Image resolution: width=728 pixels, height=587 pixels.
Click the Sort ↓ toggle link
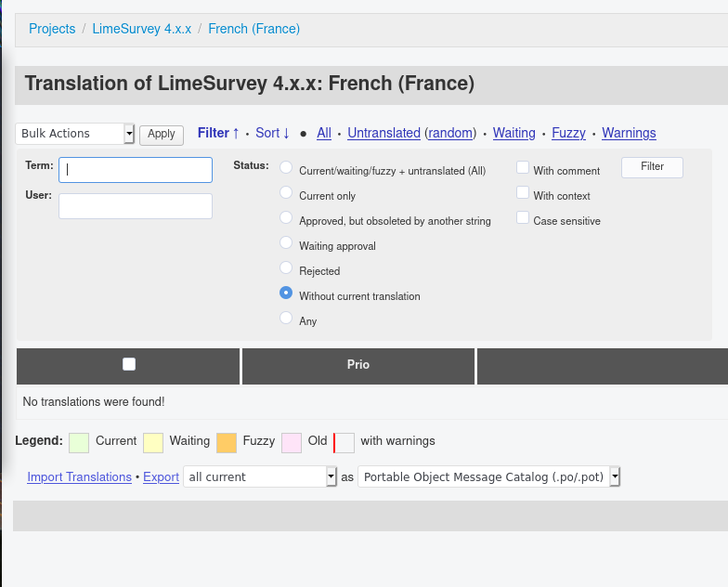[273, 133]
